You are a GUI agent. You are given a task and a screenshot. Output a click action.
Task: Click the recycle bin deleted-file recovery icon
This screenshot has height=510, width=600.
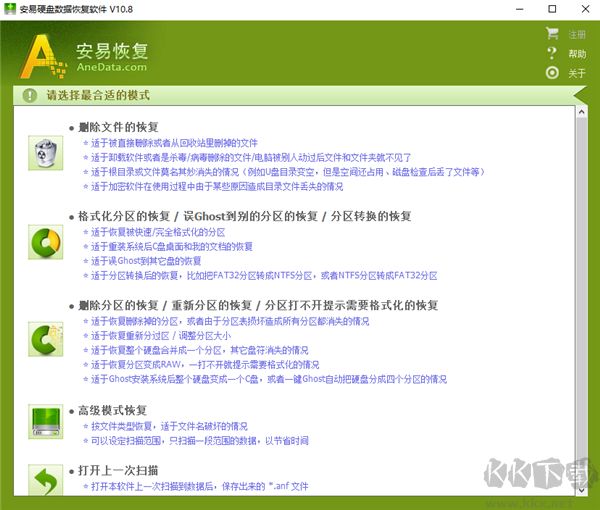(46, 153)
